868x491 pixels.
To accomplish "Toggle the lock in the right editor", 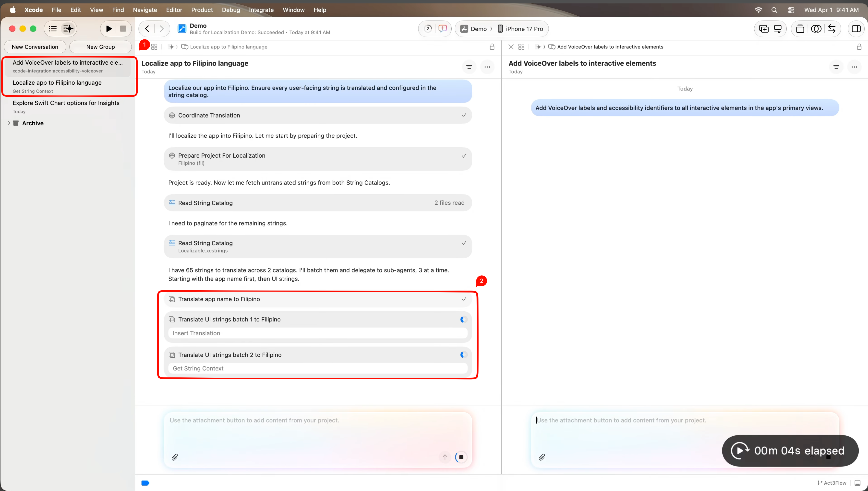I will click(859, 47).
